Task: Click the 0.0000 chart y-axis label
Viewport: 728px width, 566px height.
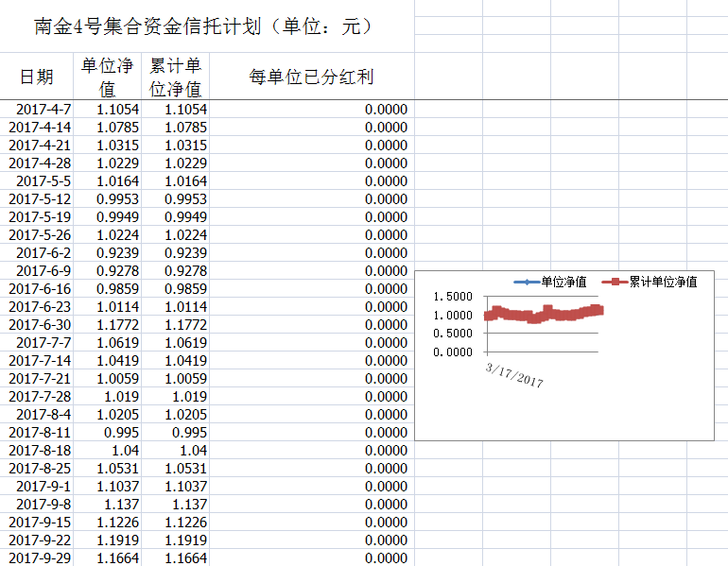Action: 452,352
